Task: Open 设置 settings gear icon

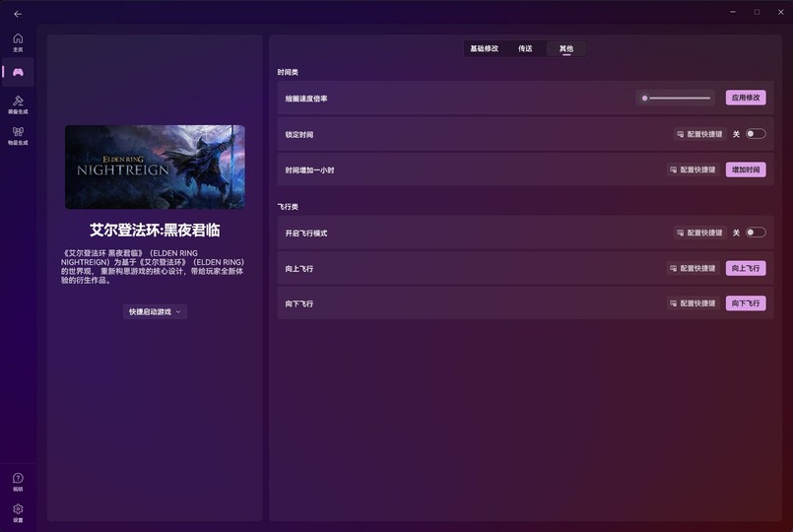Action: pos(18,512)
